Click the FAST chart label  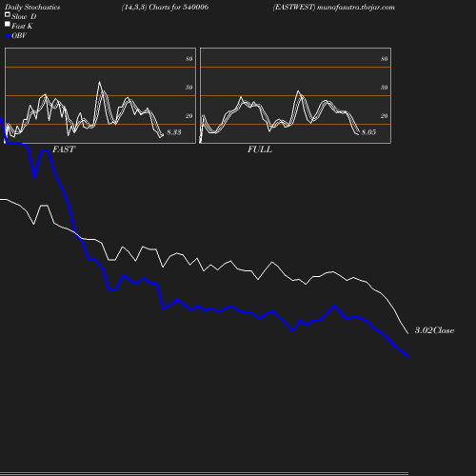[x=64, y=149]
